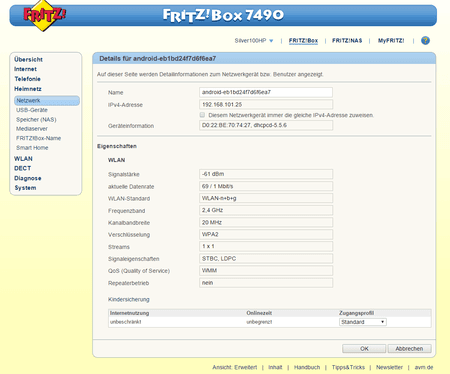Screen dimensions: 450x374
Task: Open the help question mark icon
Action: tap(425, 41)
